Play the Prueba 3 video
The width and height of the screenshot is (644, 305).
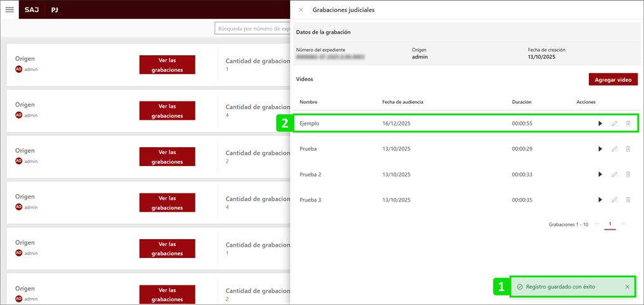coord(600,200)
